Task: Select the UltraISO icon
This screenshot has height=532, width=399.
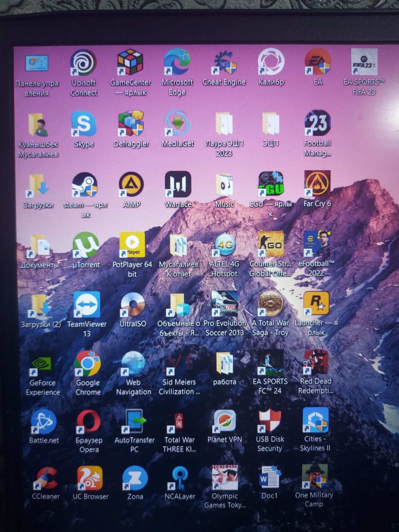Action: click(x=133, y=304)
